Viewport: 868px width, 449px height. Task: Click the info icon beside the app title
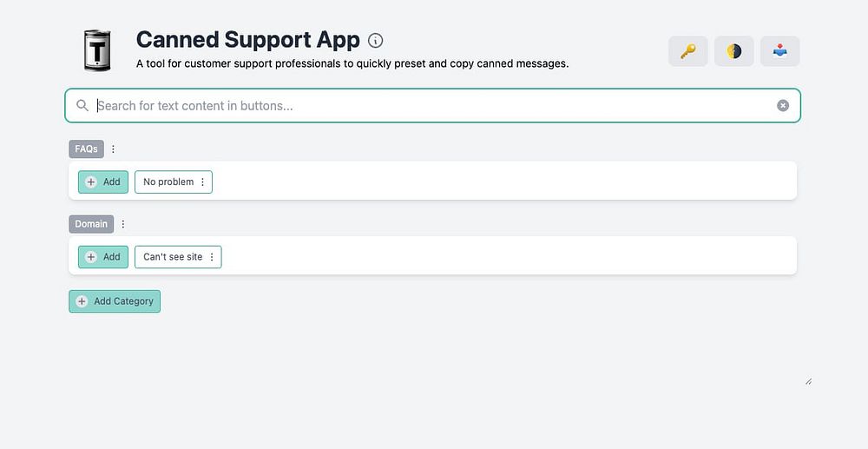click(x=376, y=41)
